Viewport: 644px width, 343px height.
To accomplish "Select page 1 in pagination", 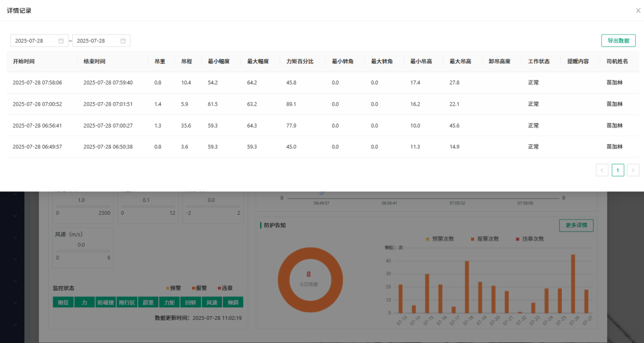I will pos(618,170).
